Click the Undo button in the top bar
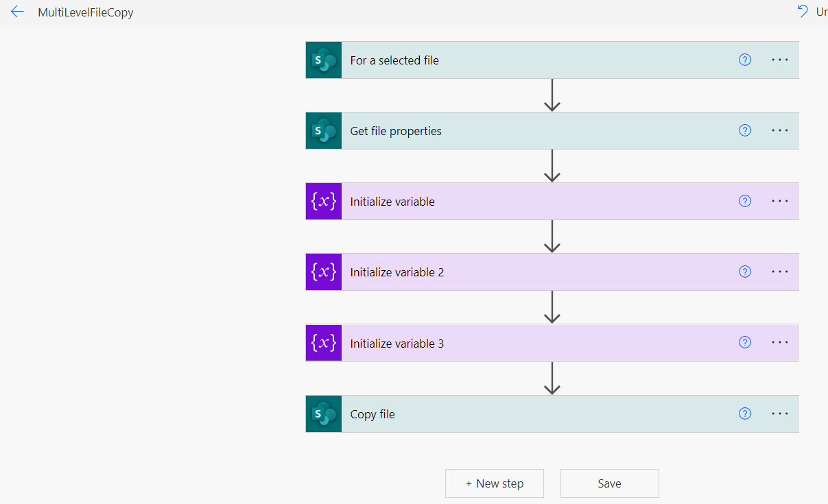The image size is (828, 504). 812,12
